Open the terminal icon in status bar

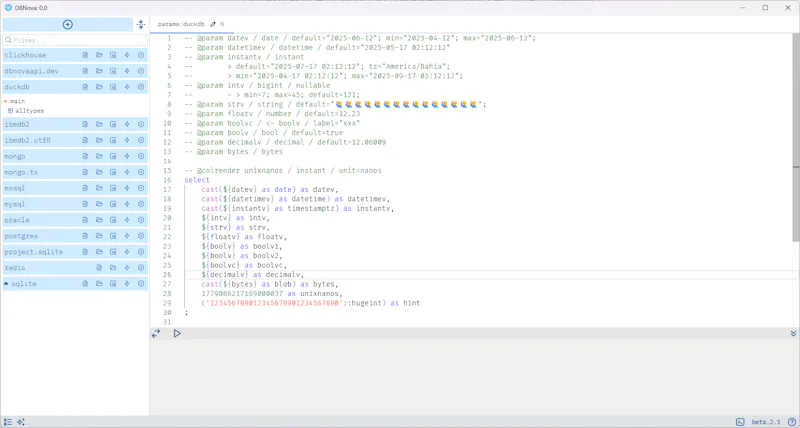[x=740, y=422]
